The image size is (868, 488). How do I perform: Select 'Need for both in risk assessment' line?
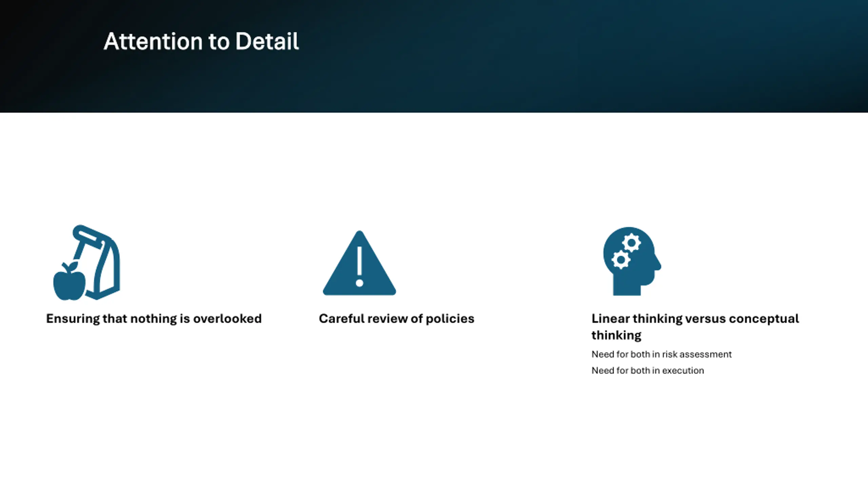(x=662, y=354)
